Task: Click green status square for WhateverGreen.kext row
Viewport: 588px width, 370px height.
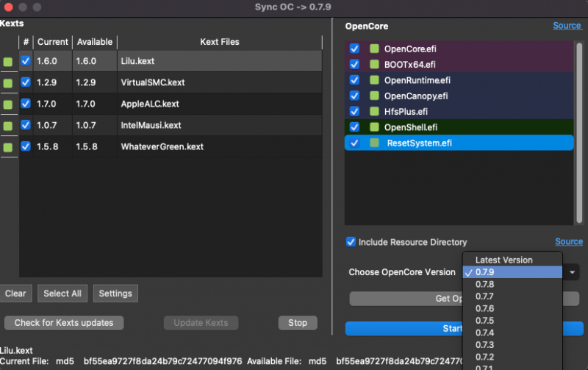Action: (x=7, y=147)
